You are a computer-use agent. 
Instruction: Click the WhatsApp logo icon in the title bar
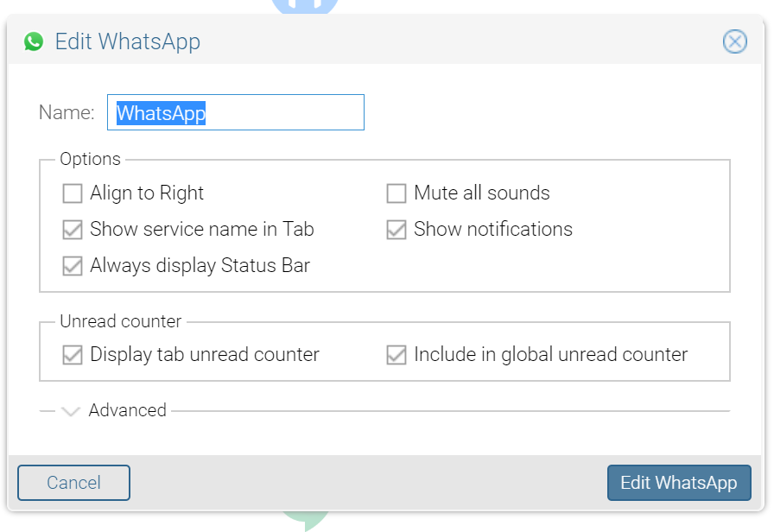pos(34,41)
